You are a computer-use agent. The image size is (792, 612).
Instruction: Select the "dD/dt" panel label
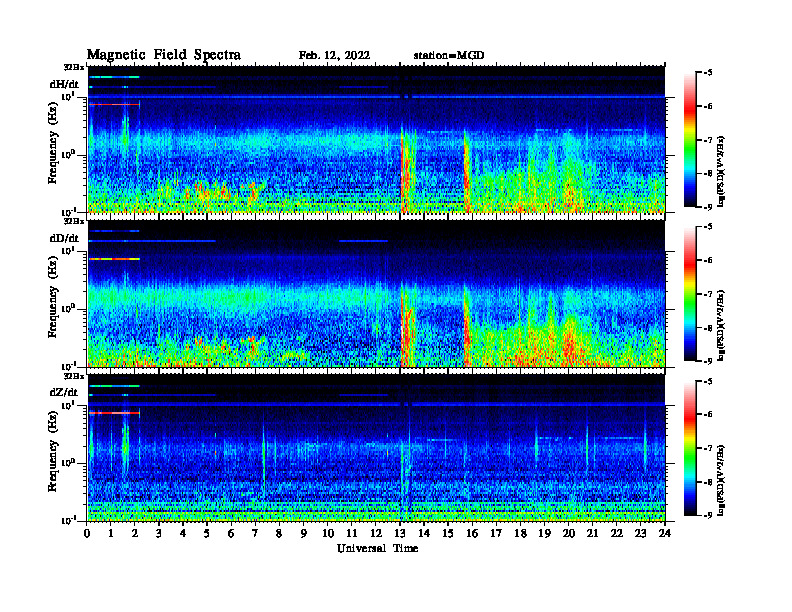tap(64, 238)
